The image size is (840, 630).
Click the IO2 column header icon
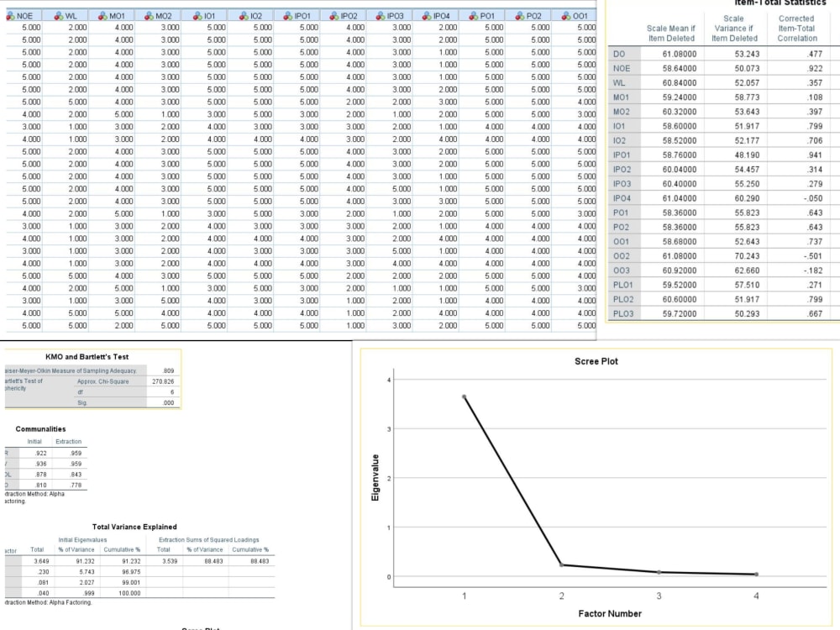tap(243, 14)
